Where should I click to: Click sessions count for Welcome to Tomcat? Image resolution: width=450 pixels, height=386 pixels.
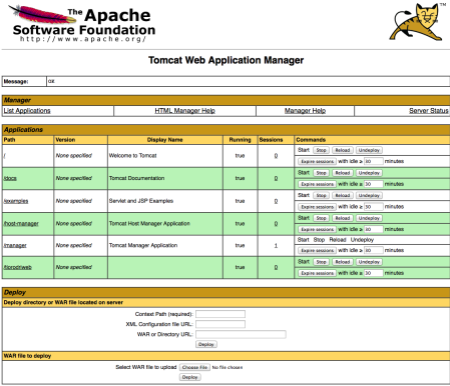pyautogui.click(x=276, y=156)
